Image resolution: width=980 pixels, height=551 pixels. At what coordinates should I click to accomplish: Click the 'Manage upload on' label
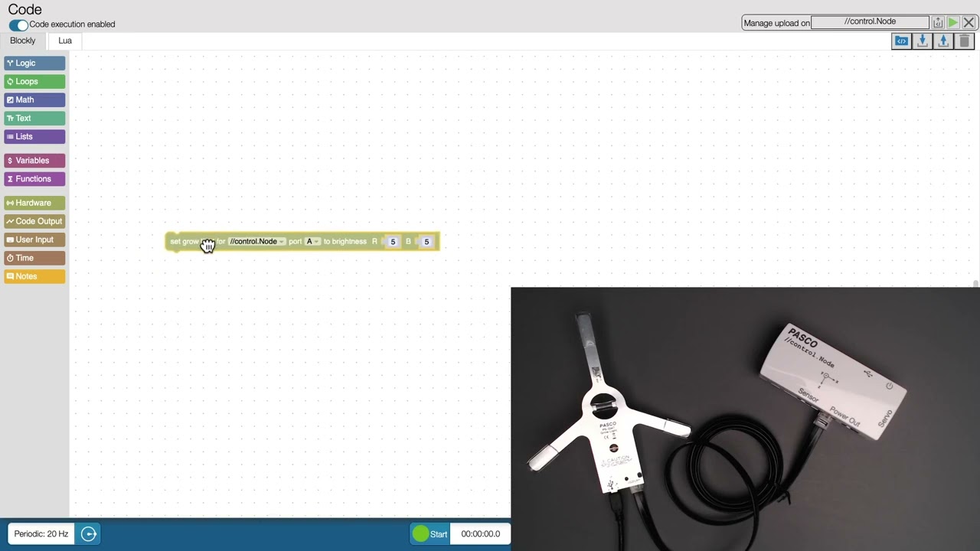[777, 23]
